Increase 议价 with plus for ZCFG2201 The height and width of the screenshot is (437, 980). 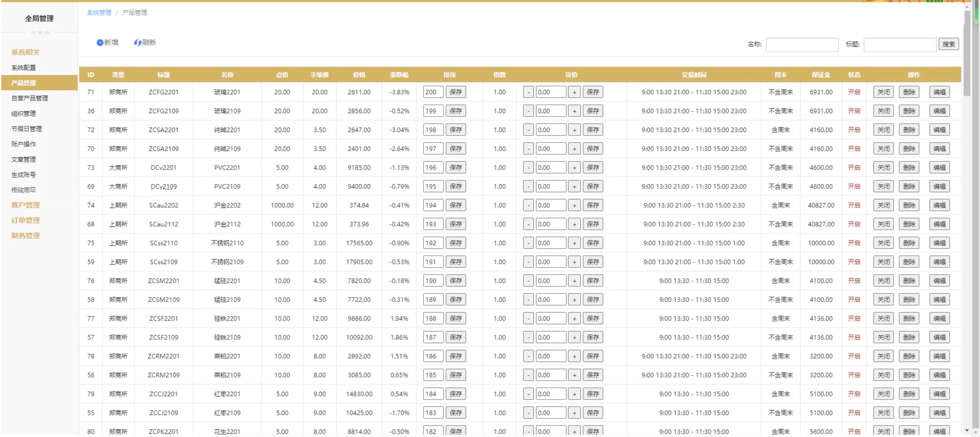click(574, 92)
